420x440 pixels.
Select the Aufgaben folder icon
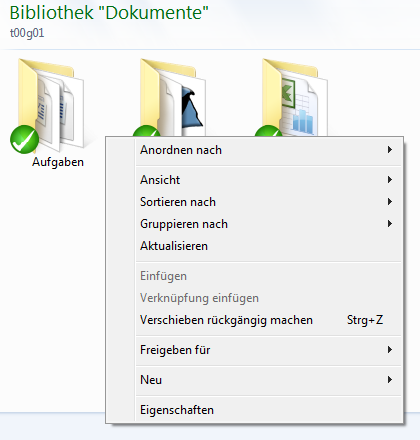[x=51, y=104]
